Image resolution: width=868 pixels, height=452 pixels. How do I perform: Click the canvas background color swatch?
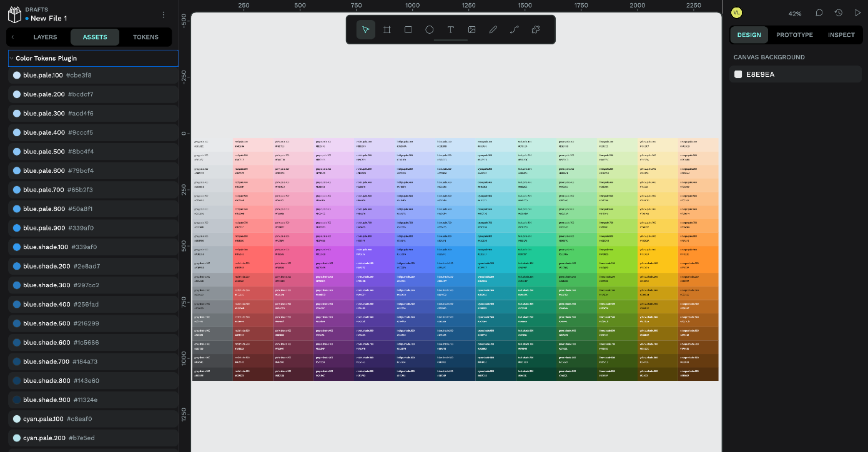point(738,74)
